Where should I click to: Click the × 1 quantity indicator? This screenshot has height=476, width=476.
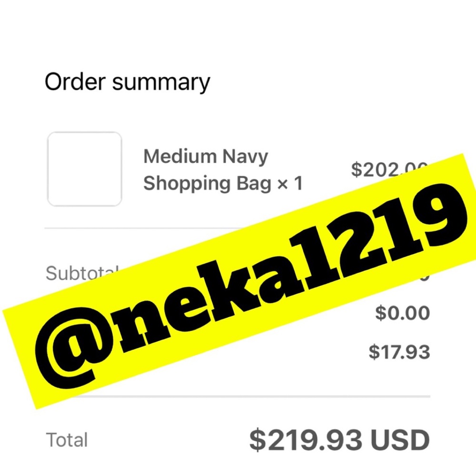290,183
